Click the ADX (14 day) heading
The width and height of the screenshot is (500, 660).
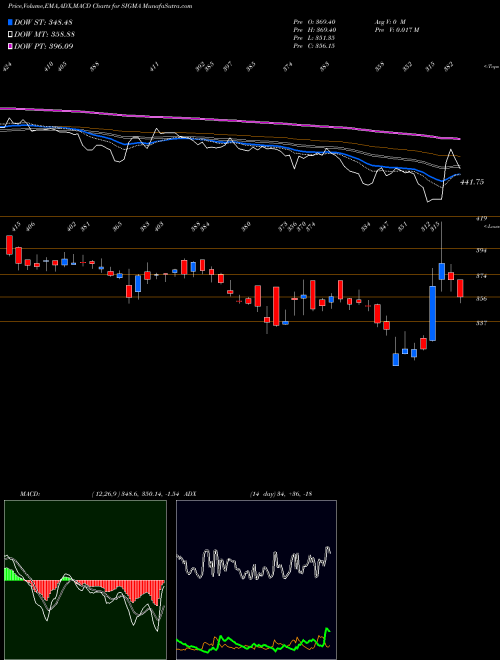tap(248, 494)
